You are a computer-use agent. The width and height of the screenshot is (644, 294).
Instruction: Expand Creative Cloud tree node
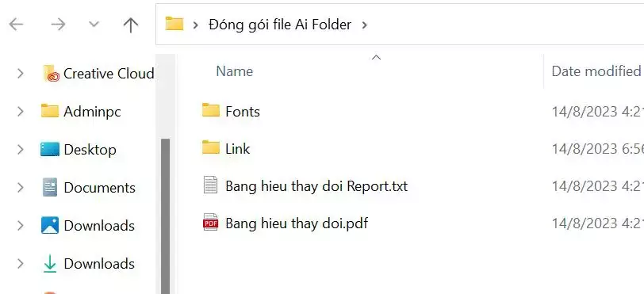coord(20,74)
